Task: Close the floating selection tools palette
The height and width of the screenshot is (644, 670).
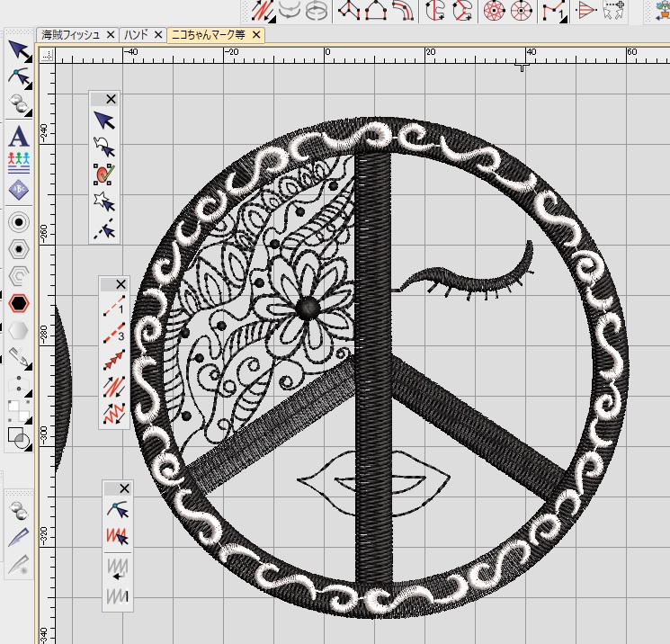Action: (112, 99)
